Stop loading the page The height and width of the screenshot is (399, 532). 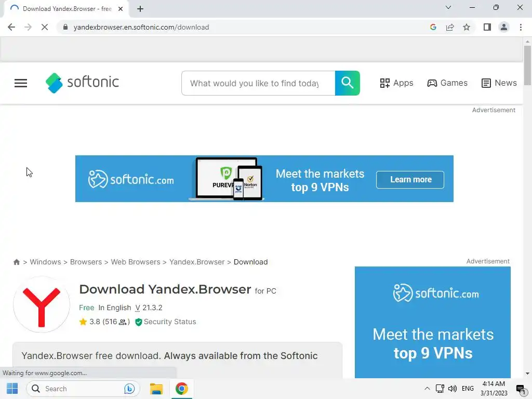tap(45, 27)
